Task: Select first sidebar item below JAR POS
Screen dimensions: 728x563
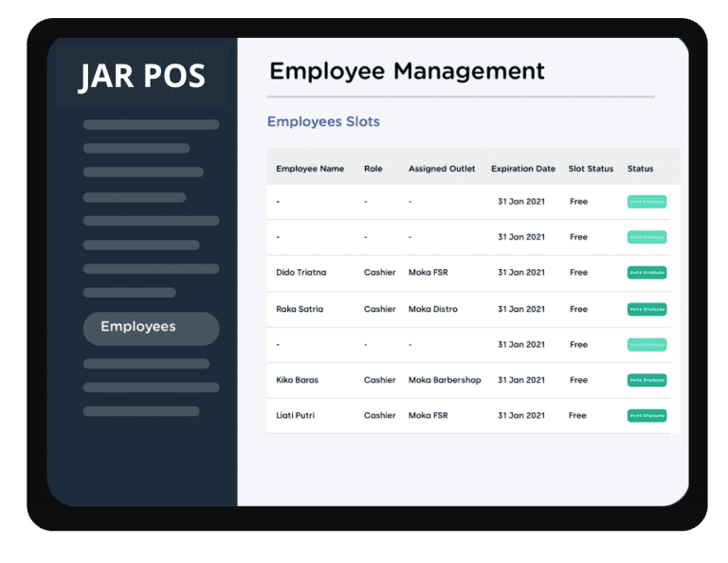Action: coord(151,124)
